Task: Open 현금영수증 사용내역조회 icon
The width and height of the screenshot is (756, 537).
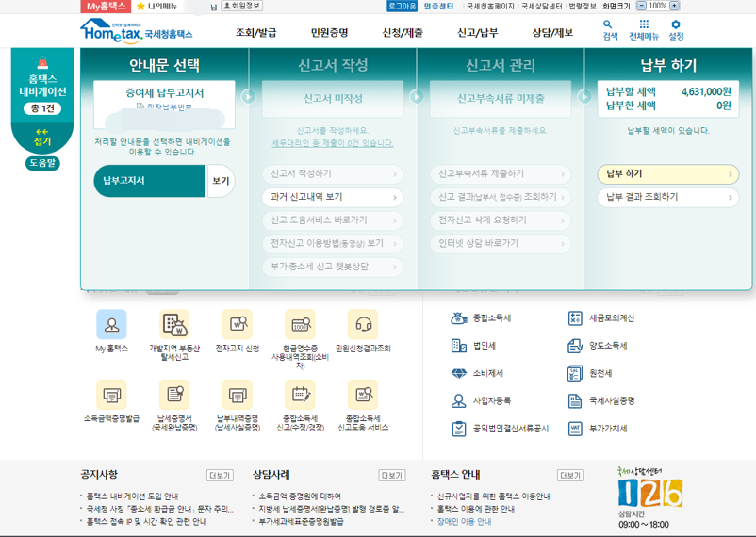Action: (x=300, y=324)
